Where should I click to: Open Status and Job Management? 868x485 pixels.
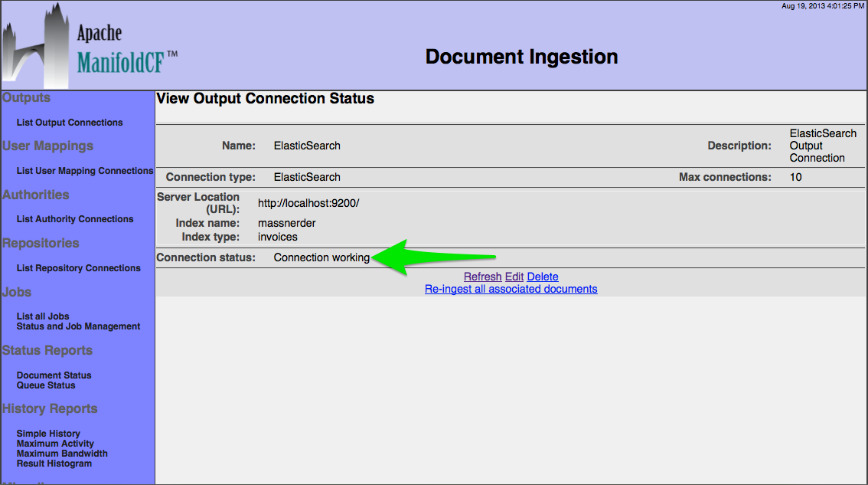[78, 326]
